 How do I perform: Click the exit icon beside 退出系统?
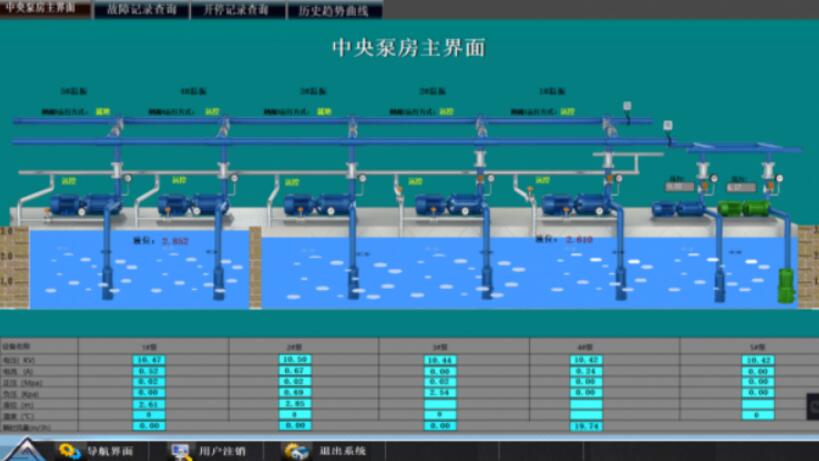coord(297,451)
